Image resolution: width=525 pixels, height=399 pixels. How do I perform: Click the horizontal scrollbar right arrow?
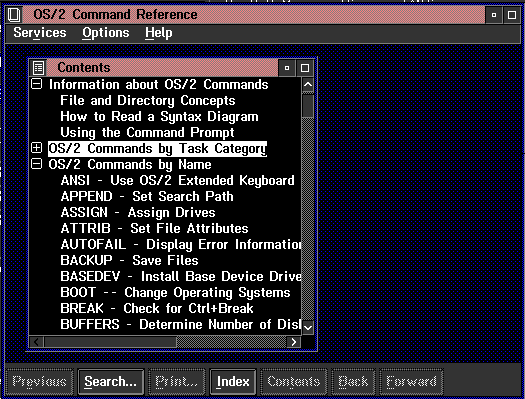[294, 342]
